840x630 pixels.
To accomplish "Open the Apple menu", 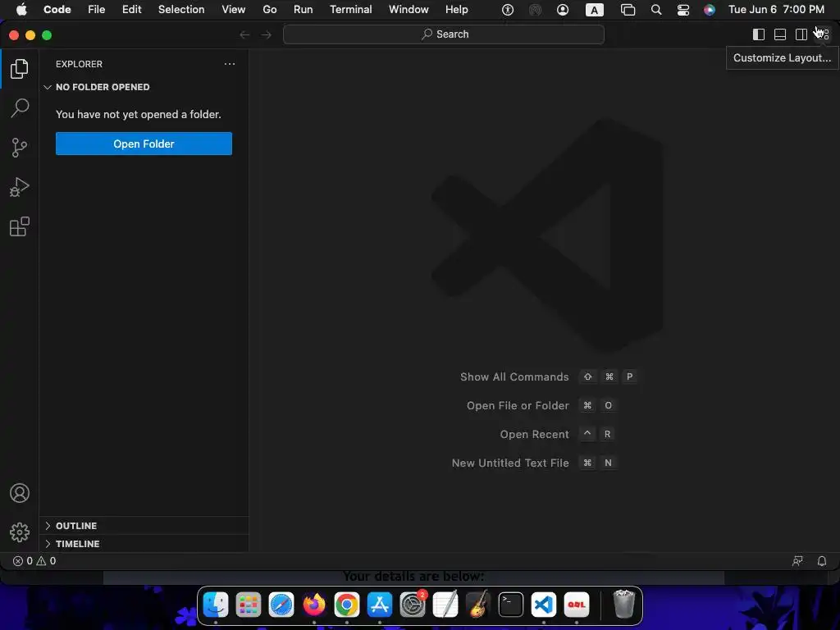I will click(x=21, y=10).
